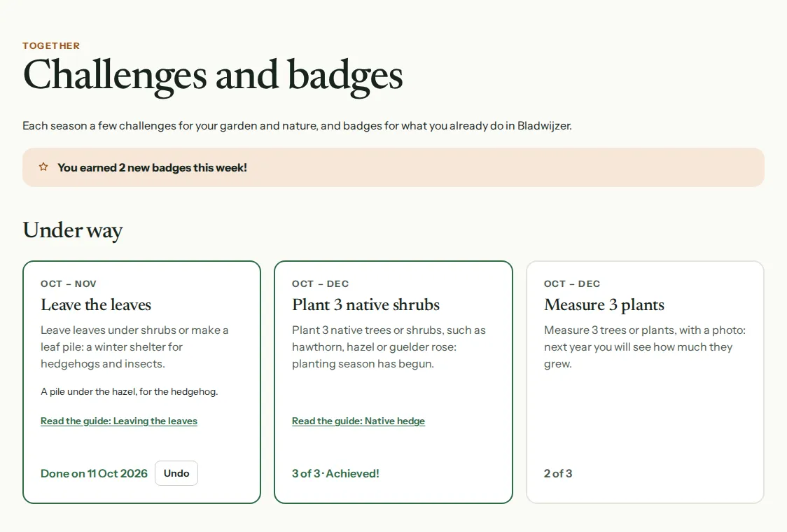The image size is (787, 532).
Task: Click the TOGETHER section label
Action: point(51,45)
